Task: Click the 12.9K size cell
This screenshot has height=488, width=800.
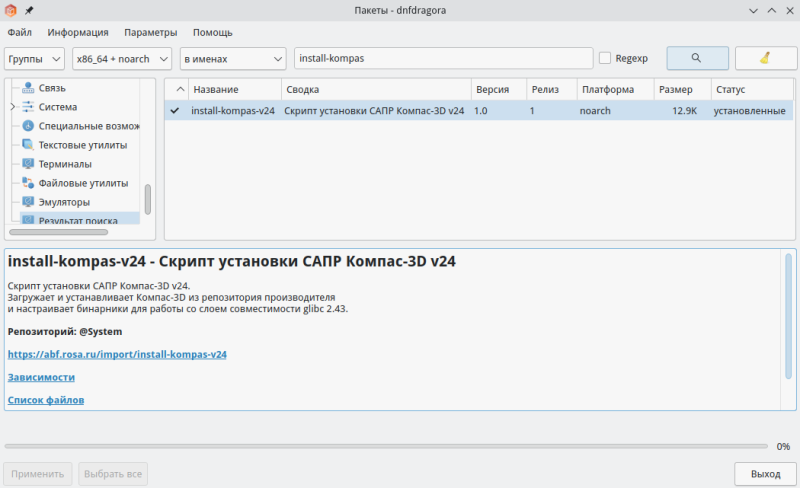Action: pos(684,110)
